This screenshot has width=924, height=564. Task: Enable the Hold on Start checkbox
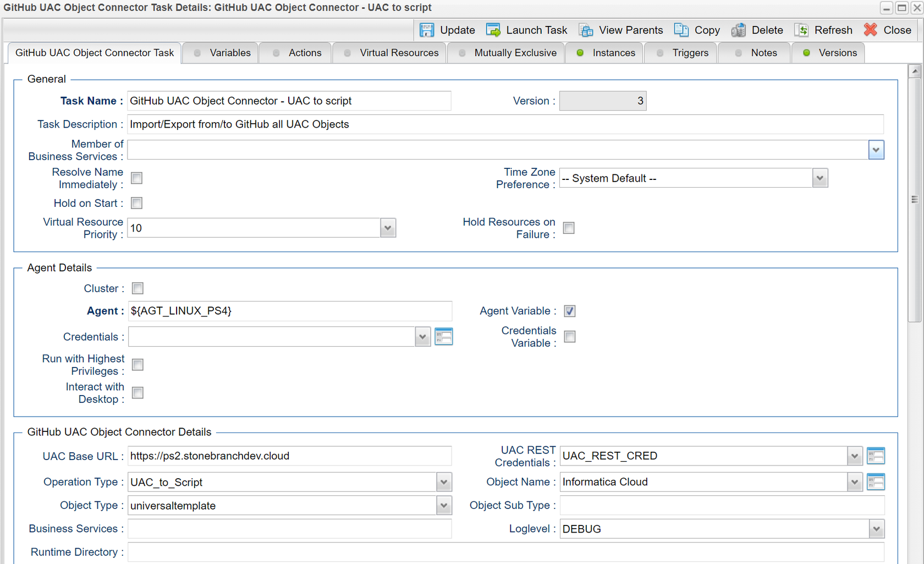pos(136,203)
